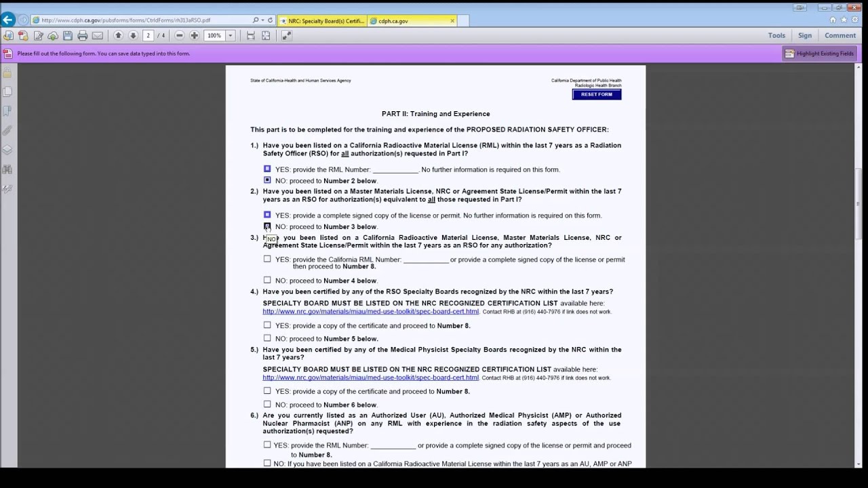Zoom in with the plus button

[194, 35]
